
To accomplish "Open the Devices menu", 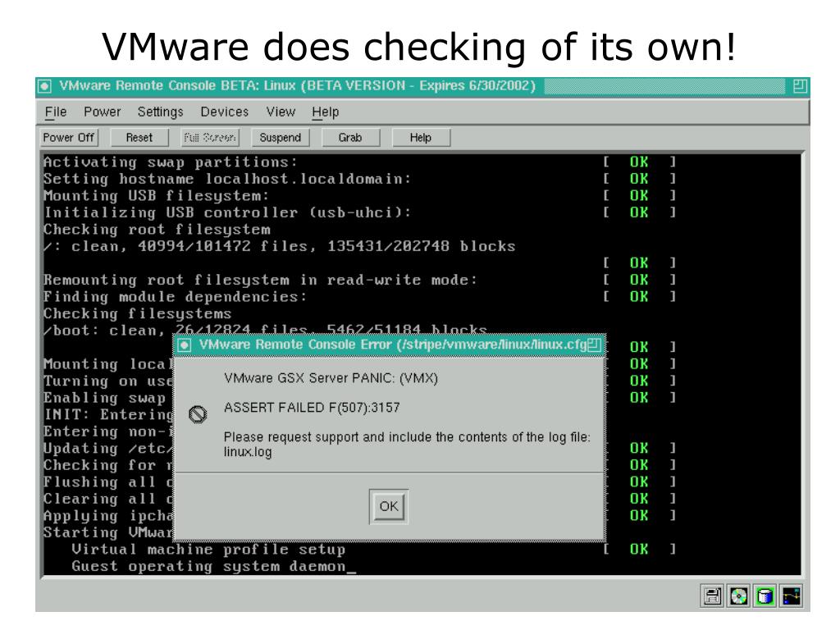I will point(225,112).
